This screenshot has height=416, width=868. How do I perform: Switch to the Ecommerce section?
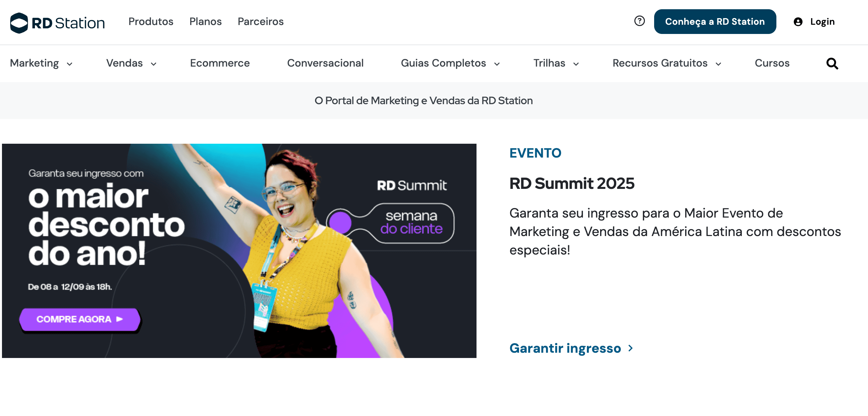[220, 63]
